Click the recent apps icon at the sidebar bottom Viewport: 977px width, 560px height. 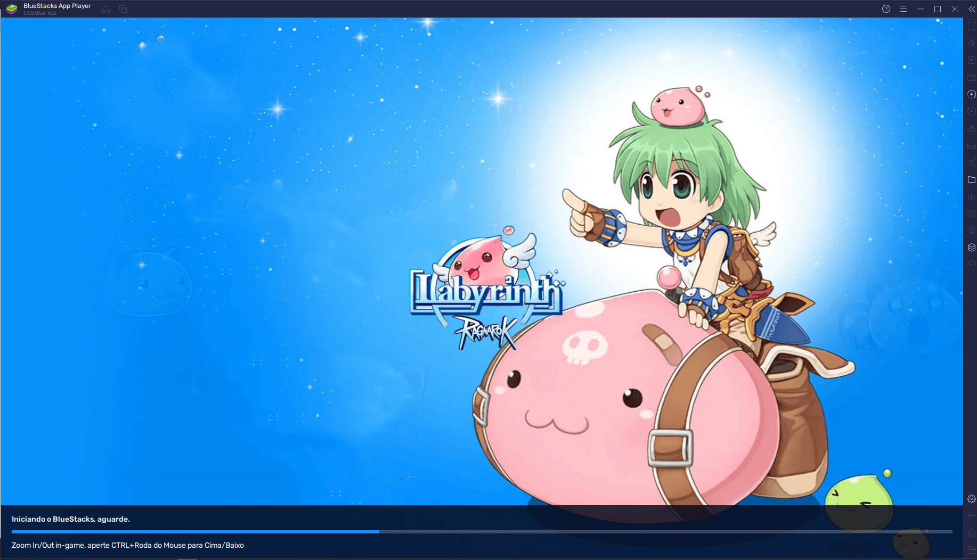point(972,550)
